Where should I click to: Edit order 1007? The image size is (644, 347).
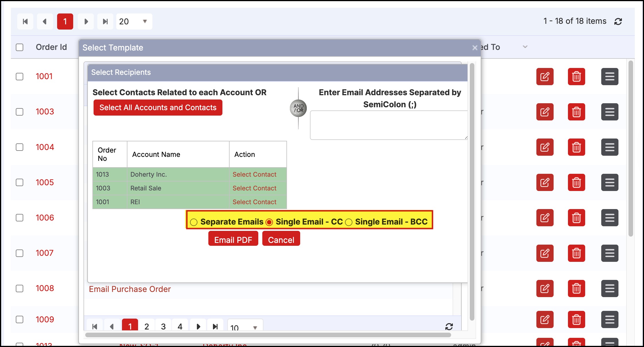coord(545,253)
